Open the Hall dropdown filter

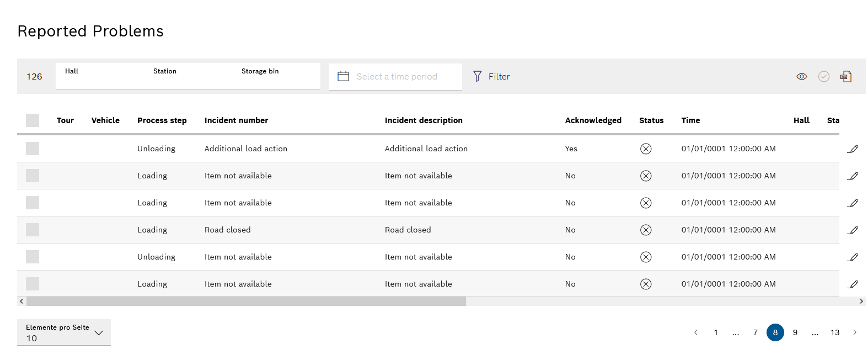[x=100, y=76]
